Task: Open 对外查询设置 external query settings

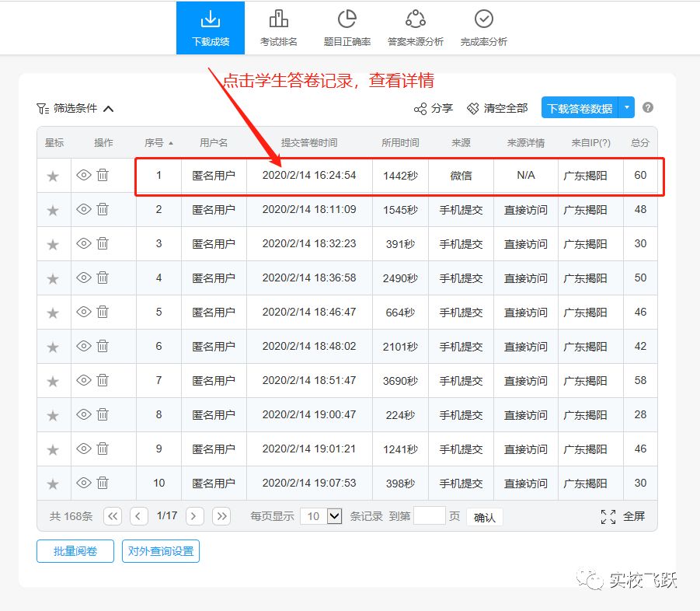Action: pos(160,551)
